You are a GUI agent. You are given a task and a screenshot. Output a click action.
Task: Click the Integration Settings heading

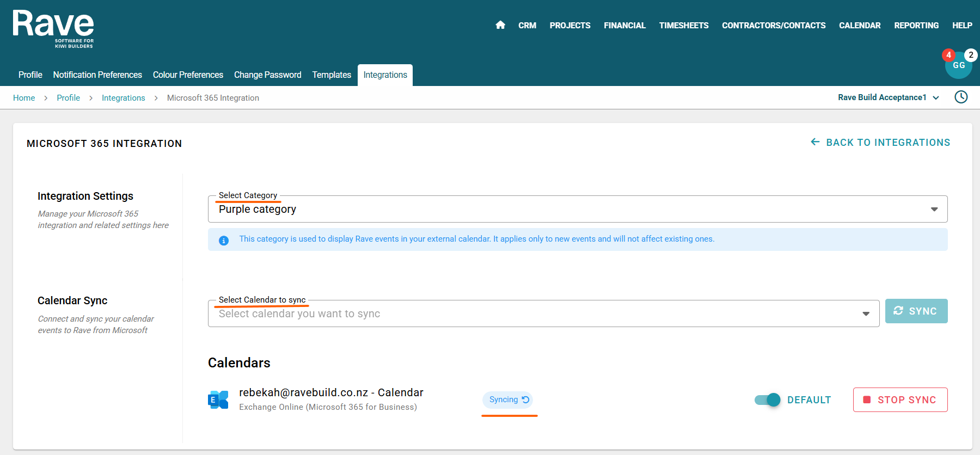[85, 196]
